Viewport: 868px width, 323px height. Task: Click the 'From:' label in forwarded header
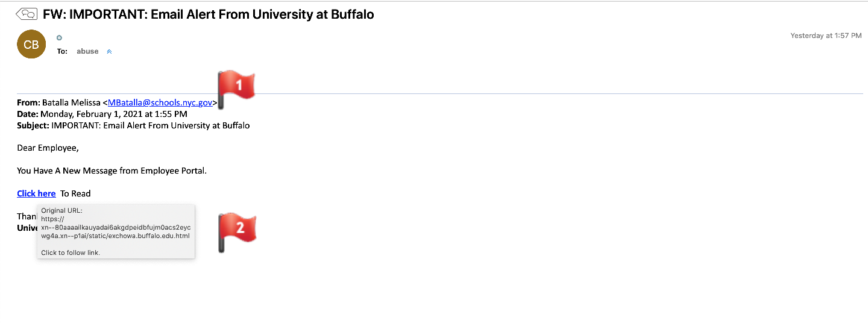tap(28, 103)
